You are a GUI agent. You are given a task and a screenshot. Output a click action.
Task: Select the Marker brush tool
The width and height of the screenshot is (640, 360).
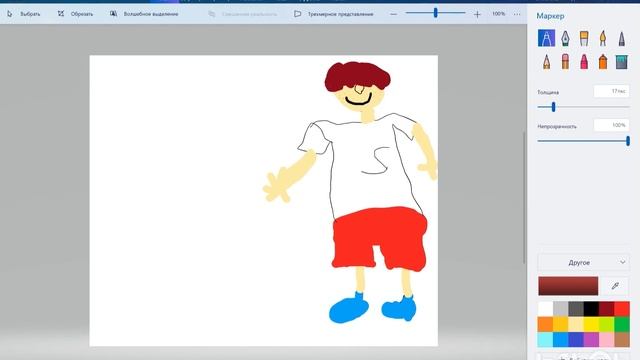point(546,38)
